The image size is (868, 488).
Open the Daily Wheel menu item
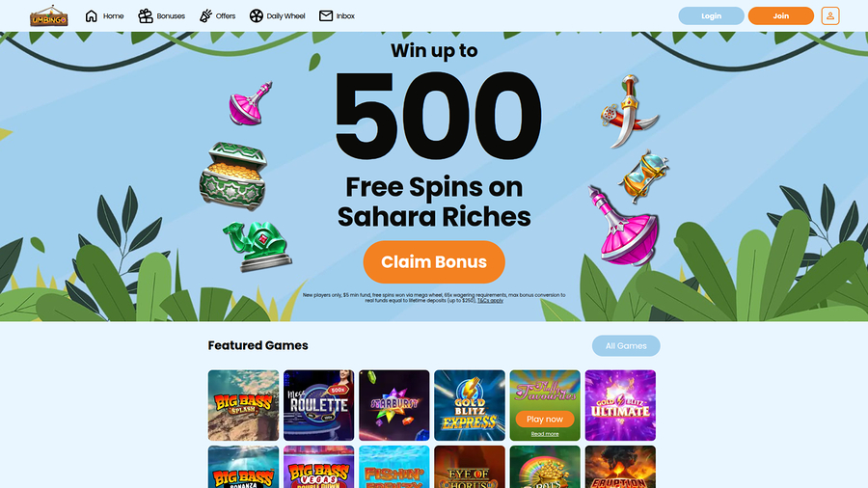278,16
